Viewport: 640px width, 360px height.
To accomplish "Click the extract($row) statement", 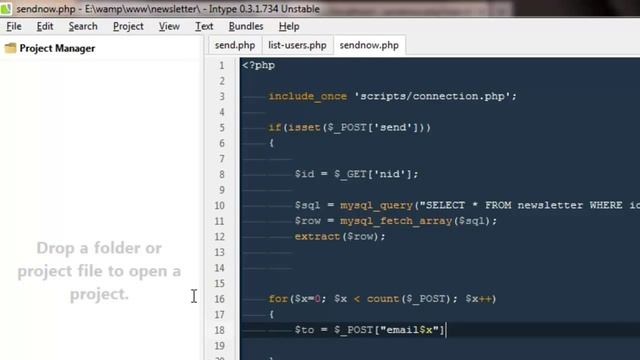I will (x=340, y=236).
